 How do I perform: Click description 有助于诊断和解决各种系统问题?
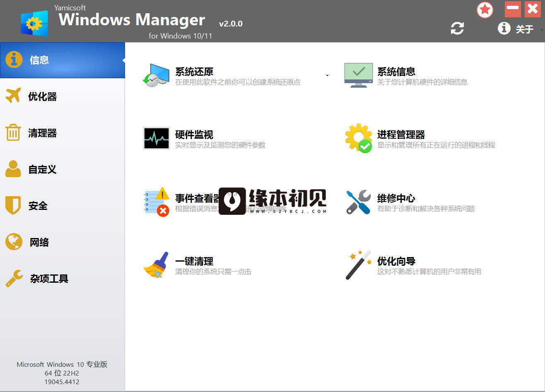tap(426, 209)
